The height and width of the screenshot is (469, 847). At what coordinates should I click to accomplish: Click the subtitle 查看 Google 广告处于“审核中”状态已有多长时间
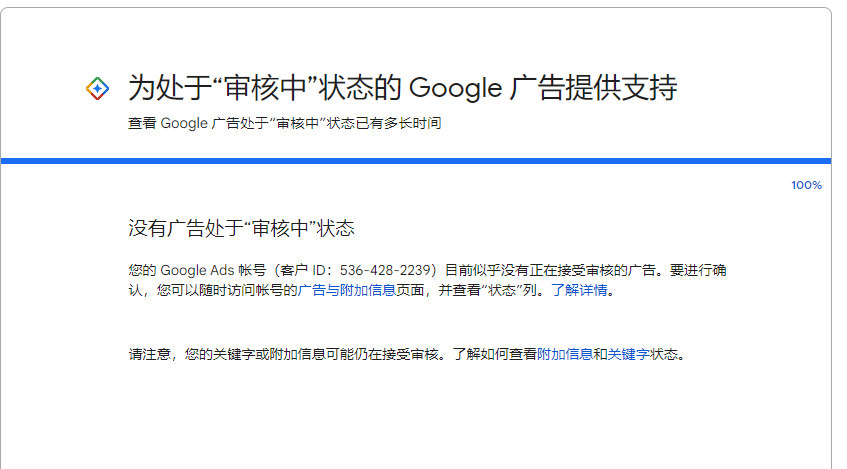(x=285, y=123)
